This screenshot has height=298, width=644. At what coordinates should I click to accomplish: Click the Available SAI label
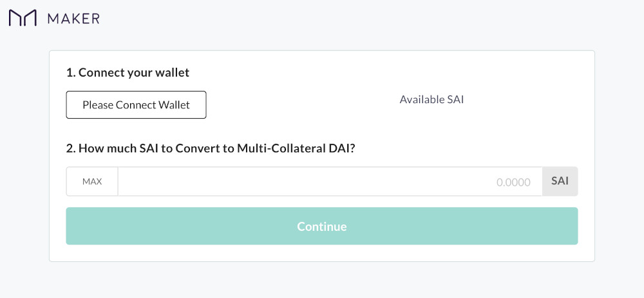pos(431,99)
